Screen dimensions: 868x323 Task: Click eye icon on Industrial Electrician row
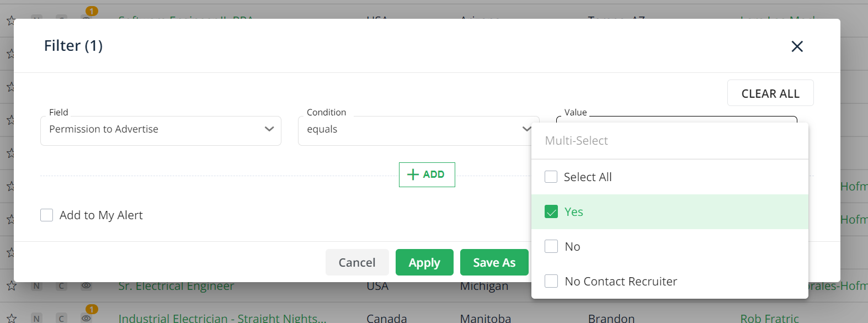pos(86,318)
